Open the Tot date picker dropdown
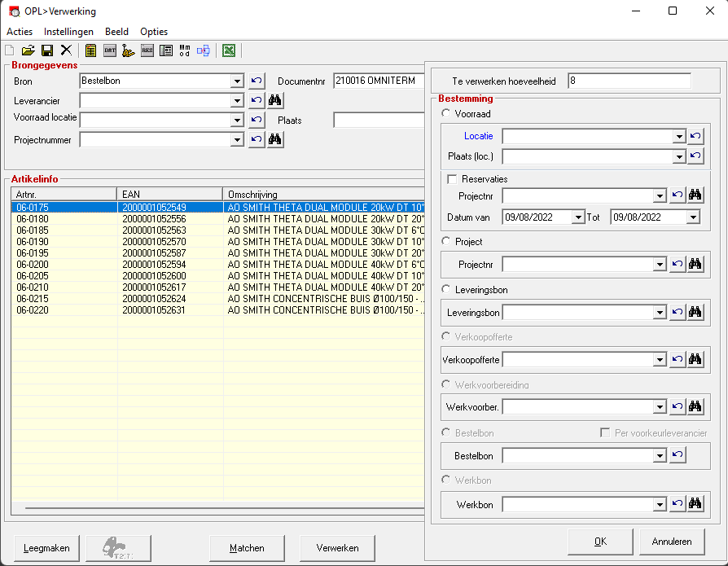728x566 pixels. point(693,217)
